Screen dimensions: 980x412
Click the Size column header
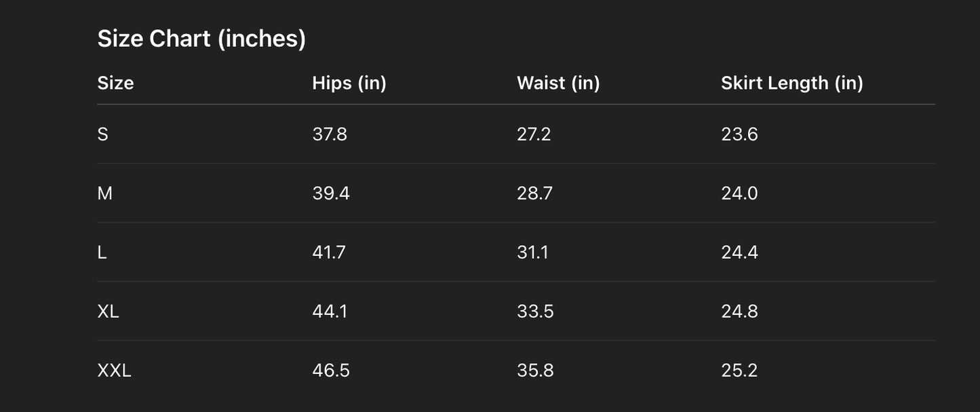115,83
